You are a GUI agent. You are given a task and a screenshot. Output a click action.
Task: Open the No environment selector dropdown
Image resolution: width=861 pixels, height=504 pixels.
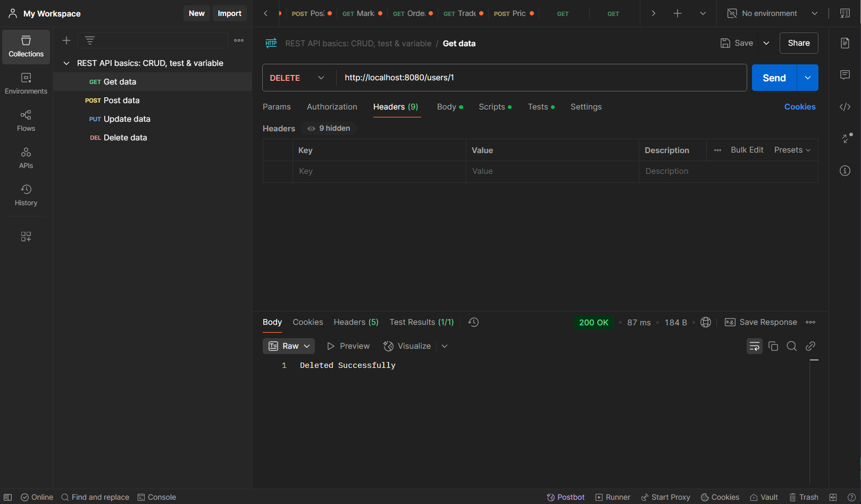click(772, 13)
